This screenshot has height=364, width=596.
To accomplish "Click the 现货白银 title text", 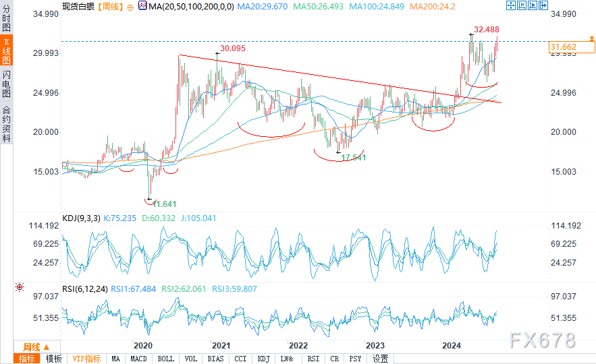I will tap(78, 7).
